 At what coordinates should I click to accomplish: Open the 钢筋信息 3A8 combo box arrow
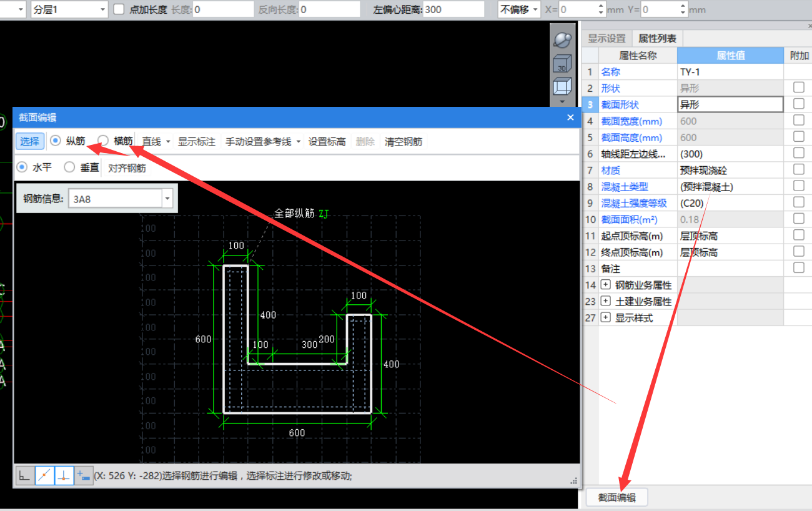coord(167,199)
